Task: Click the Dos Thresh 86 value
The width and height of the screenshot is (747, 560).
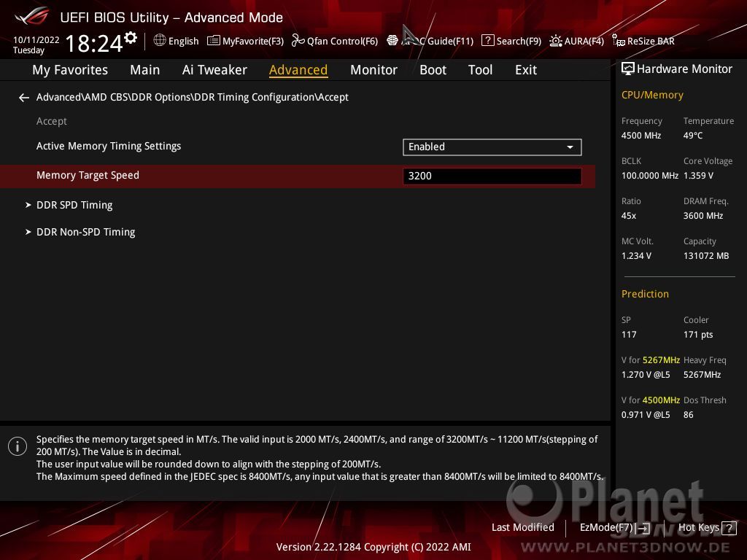Action: [689, 415]
